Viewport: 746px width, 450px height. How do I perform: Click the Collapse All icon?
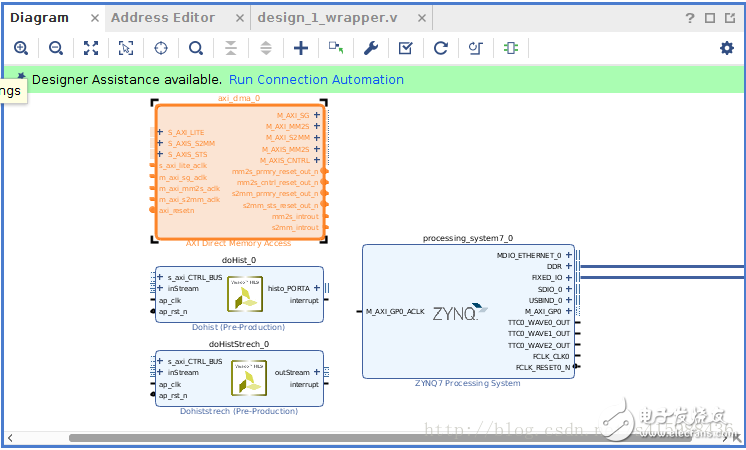[x=231, y=48]
